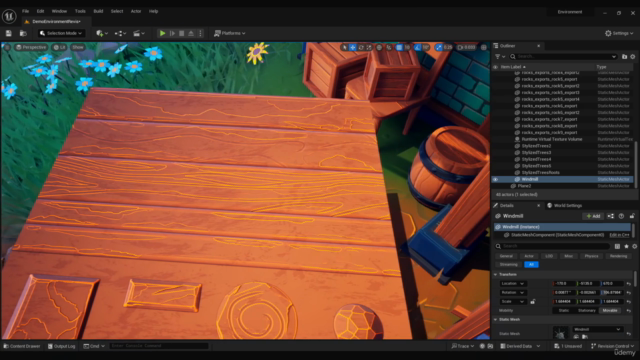The width and height of the screenshot is (640, 360).
Task: Open the Perspective view mode dropdown
Action: coord(31,47)
